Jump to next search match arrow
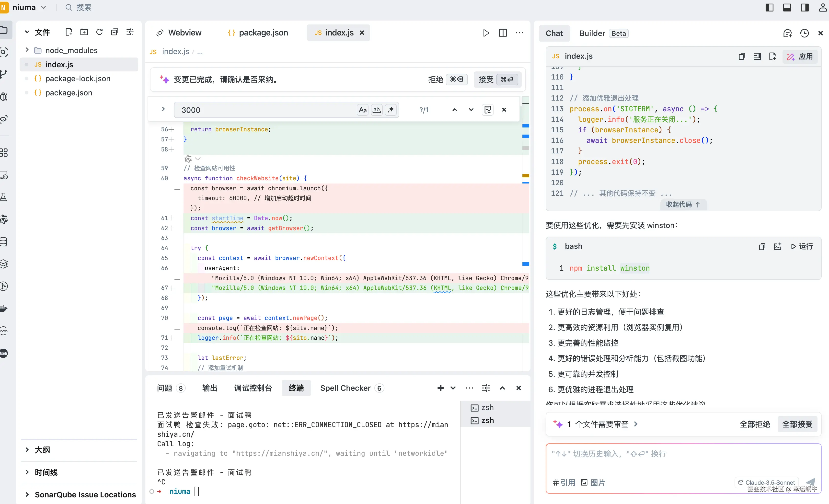 pos(471,110)
